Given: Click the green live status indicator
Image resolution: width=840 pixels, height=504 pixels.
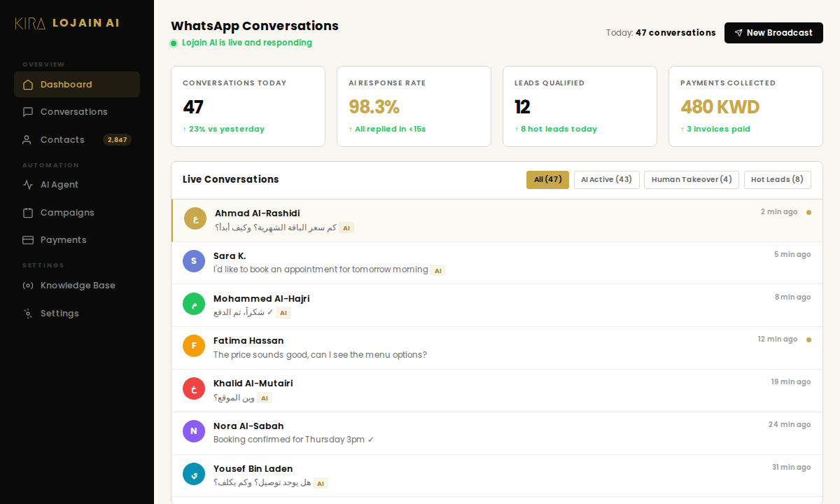Looking at the screenshot, I should click(x=173, y=43).
